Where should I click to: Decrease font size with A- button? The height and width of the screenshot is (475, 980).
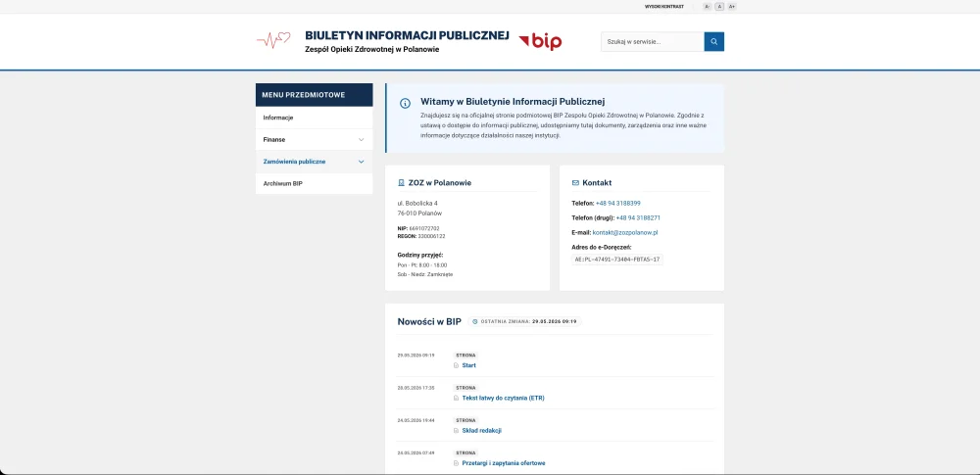(x=707, y=6)
